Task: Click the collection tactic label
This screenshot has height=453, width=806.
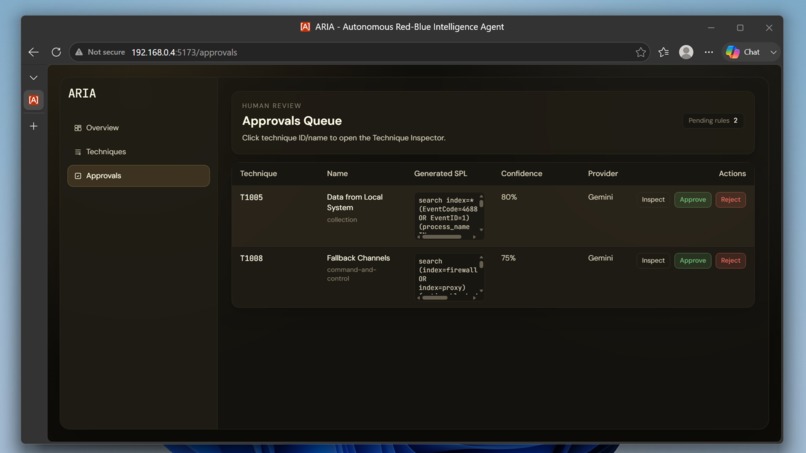Action: pyautogui.click(x=342, y=220)
